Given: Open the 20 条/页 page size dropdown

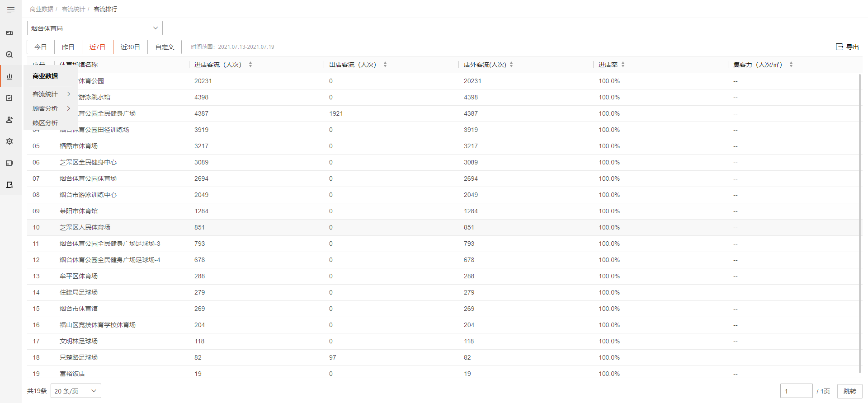Looking at the screenshot, I should click(x=76, y=391).
